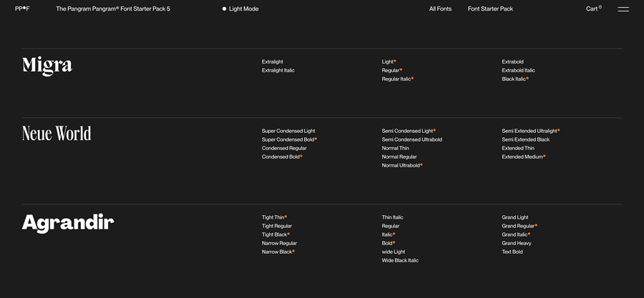This screenshot has width=644, height=298.
Task: Select Agrandir Grand Heavy
Action: [x=516, y=244]
